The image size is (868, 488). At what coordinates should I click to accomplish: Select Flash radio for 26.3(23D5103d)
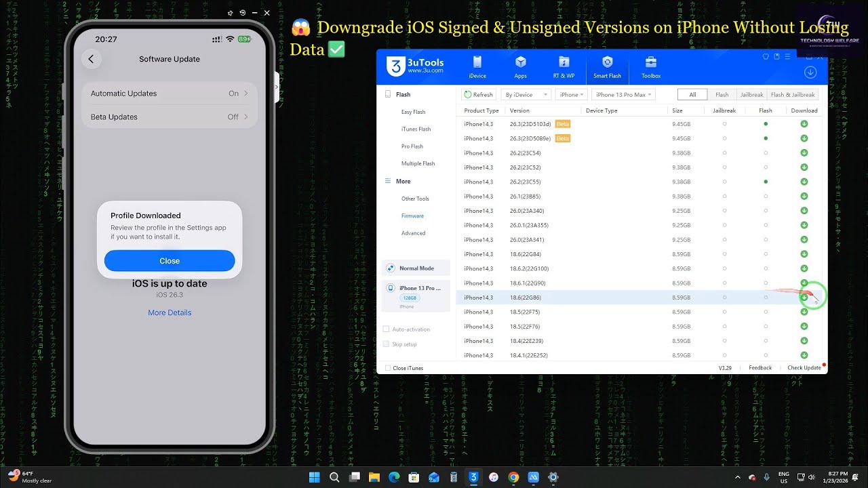tap(766, 124)
